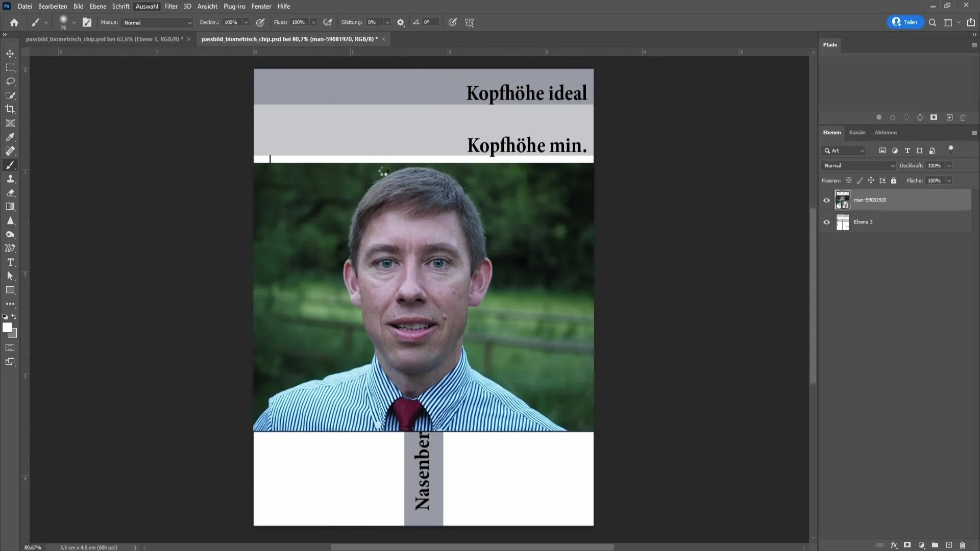The height and width of the screenshot is (551, 980).
Task: Open the Filter menu in menu bar
Action: (170, 6)
